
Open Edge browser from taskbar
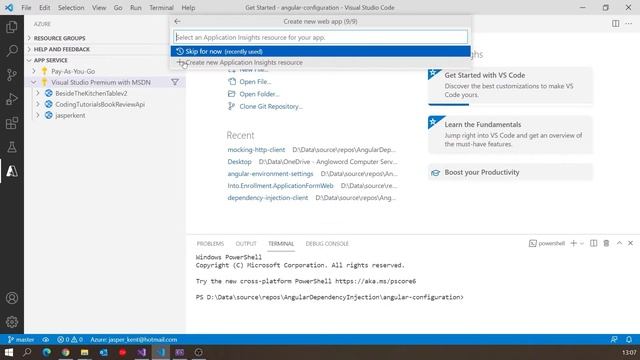click(x=47, y=352)
